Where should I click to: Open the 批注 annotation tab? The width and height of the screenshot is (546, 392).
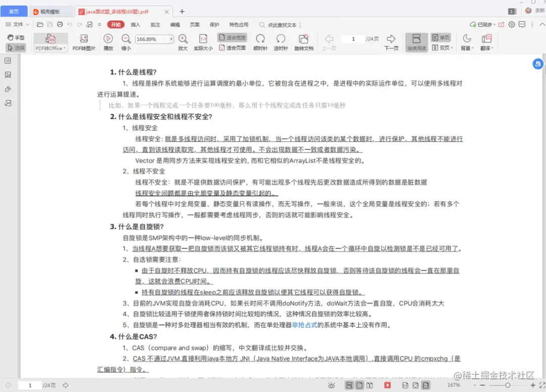pyautogui.click(x=154, y=24)
